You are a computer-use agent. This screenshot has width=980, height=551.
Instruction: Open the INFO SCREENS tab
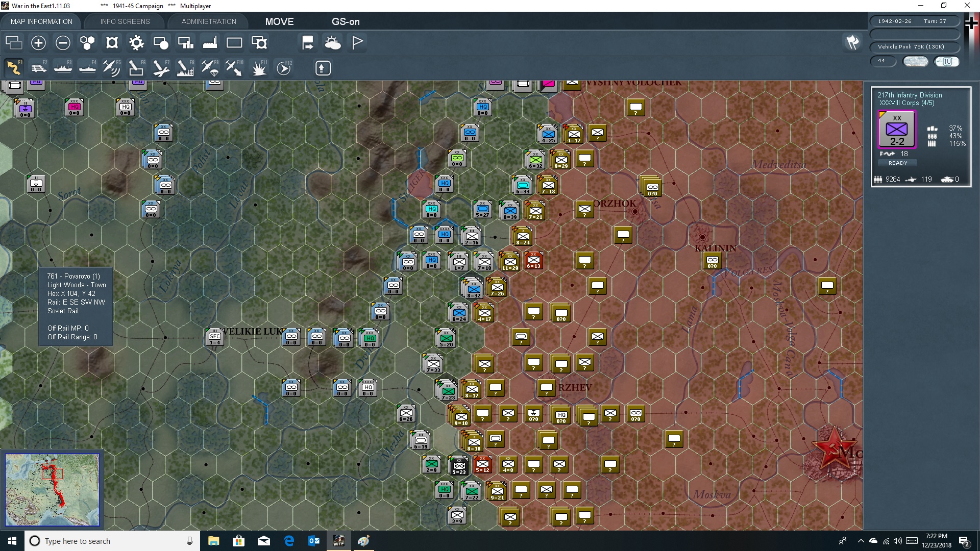(x=125, y=21)
